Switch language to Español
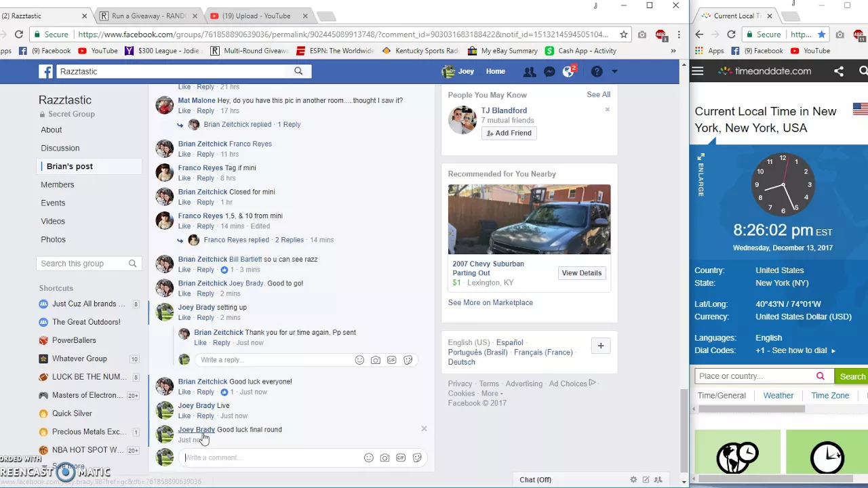The width and height of the screenshot is (868, 488). click(509, 343)
